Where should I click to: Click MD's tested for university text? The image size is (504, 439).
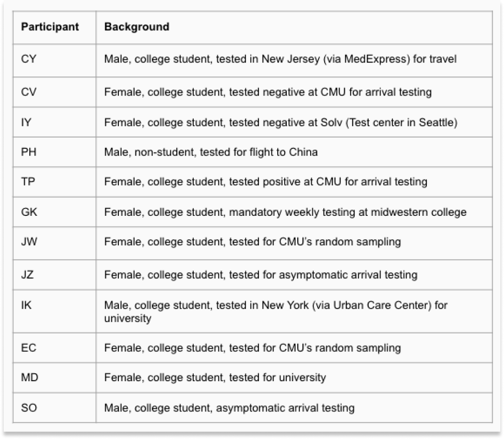tap(215, 377)
